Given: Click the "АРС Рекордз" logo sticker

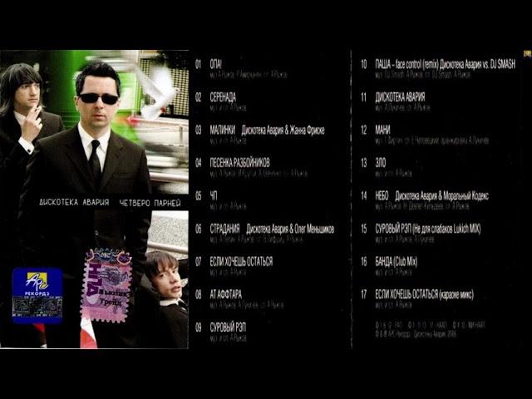Looking at the screenshot, I should (x=37, y=296).
